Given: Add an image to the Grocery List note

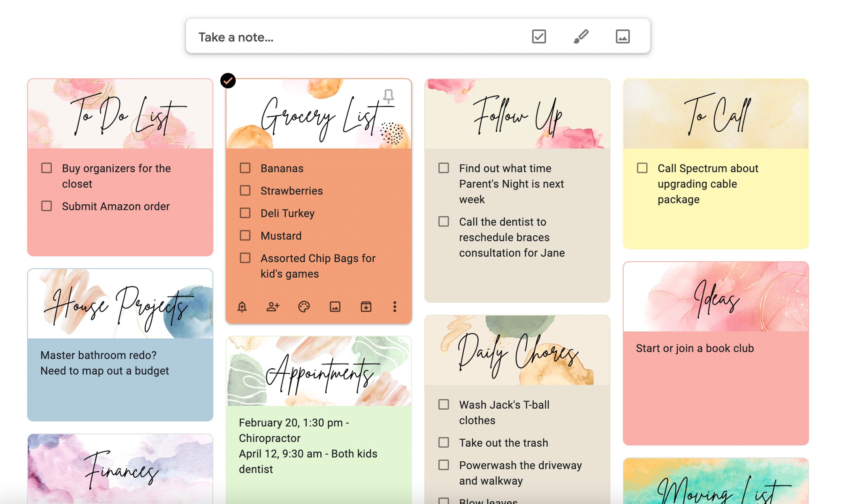Looking at the screenshot, I should coord(335,307).
